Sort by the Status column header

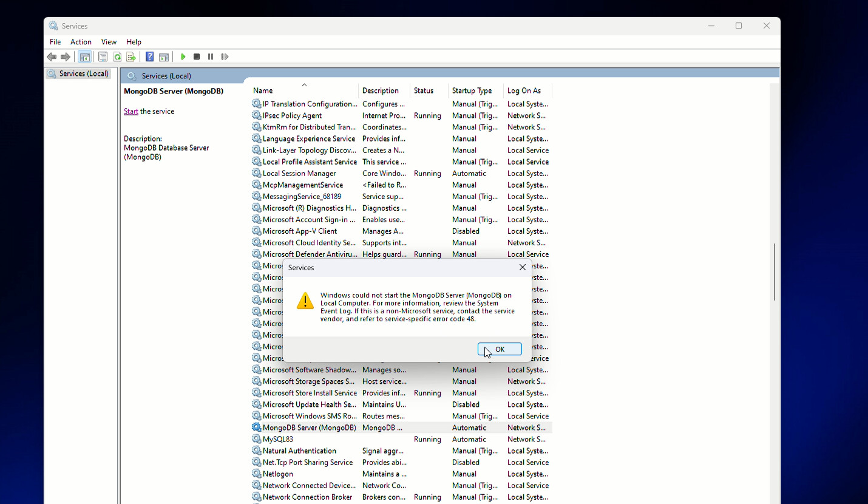click(x=424, y=90)
